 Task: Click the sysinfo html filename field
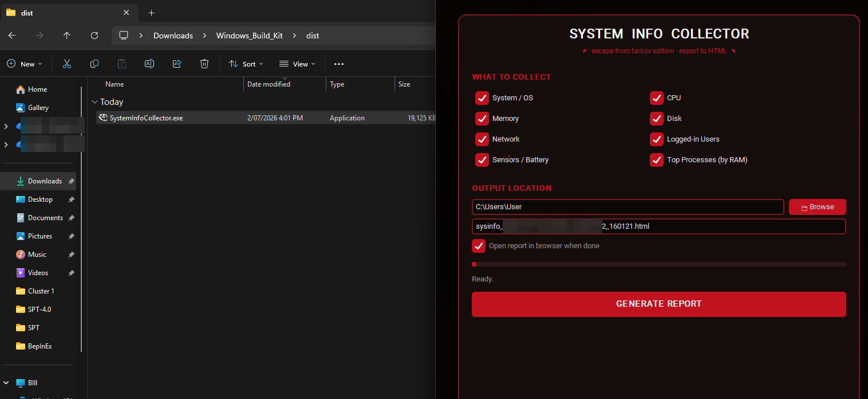tap(658, 226)
